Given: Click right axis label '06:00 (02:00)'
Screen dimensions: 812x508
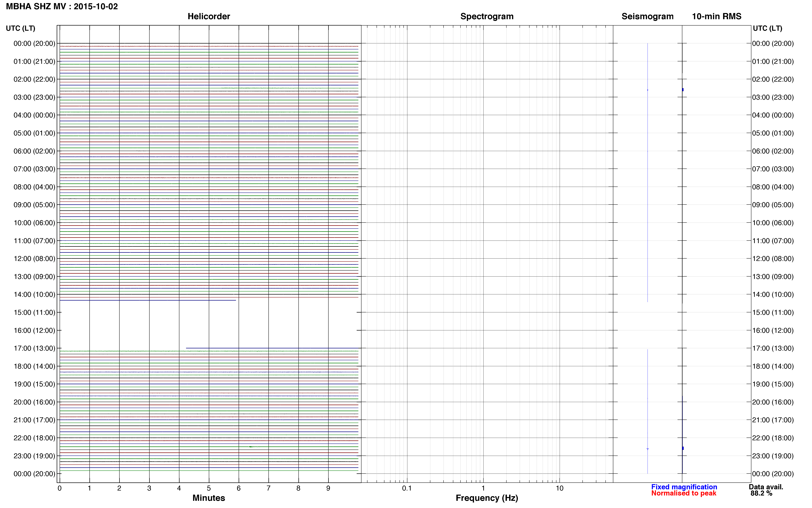Looking at the screenshot, I should pos(773,151).
